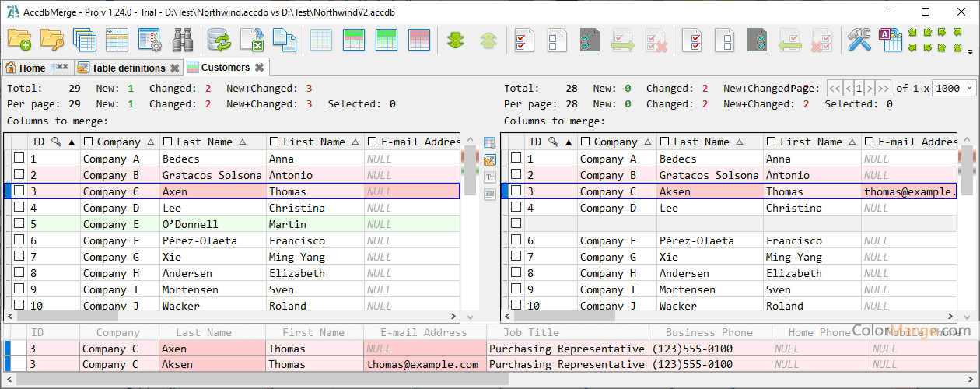This screenshot has width=980, height=389.
Task: Click sort triangle on left Company header
Action: pyautogui.click(x=149, y=142)
